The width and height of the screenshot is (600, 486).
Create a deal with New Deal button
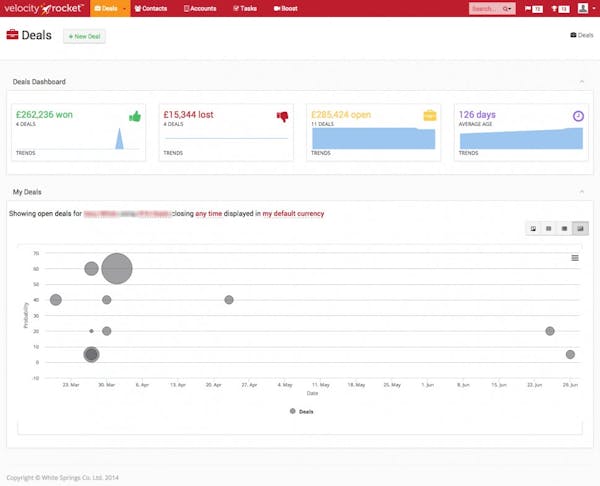[84, 36]
